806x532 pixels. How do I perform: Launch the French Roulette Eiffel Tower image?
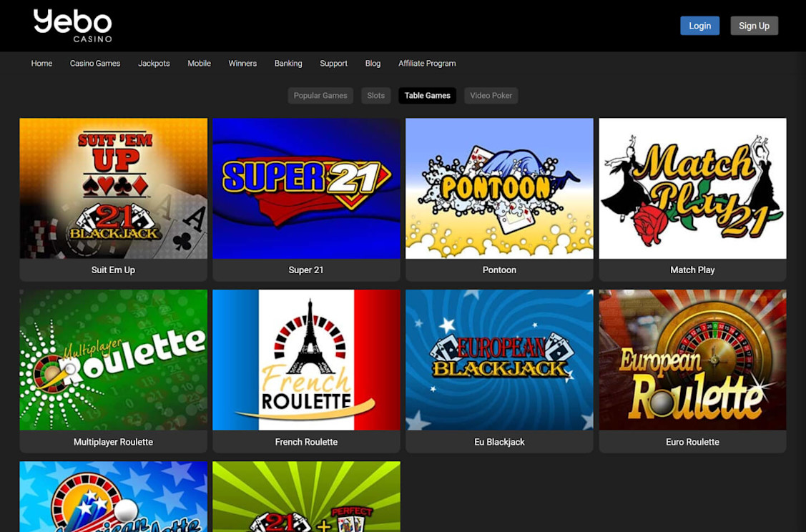click(x=306, y=360)
